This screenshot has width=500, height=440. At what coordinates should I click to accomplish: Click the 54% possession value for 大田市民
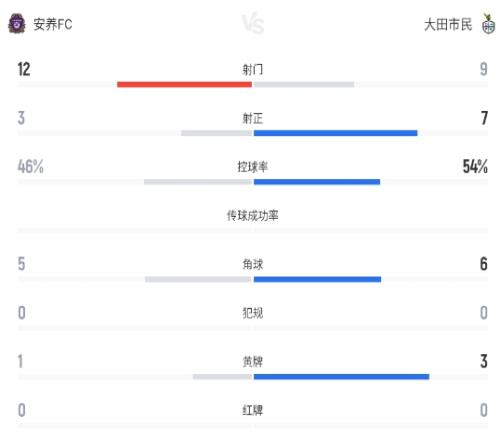point(475,166)
